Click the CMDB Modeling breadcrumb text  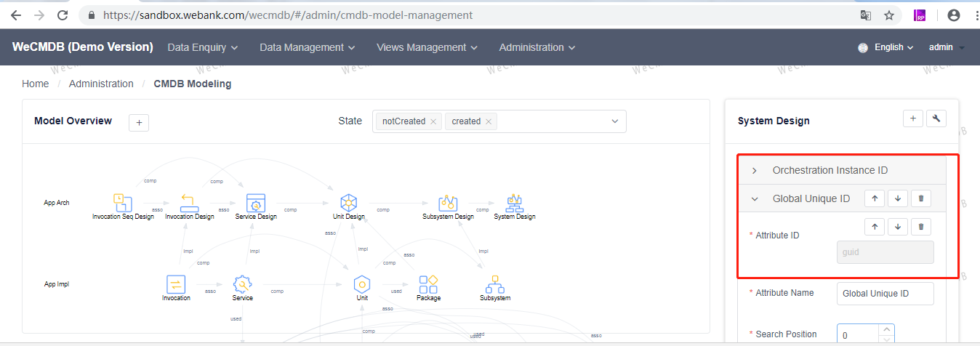tap(193, 84)
